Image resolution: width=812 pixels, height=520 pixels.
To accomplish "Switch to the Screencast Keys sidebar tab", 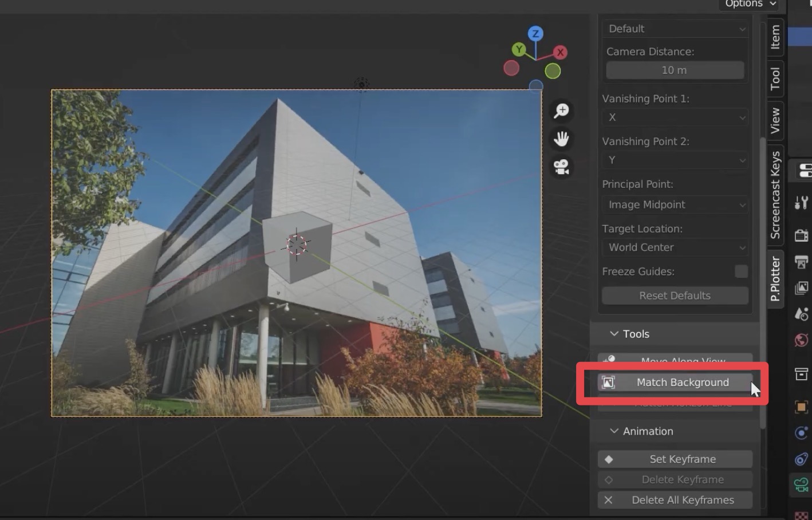I will 775,195.
